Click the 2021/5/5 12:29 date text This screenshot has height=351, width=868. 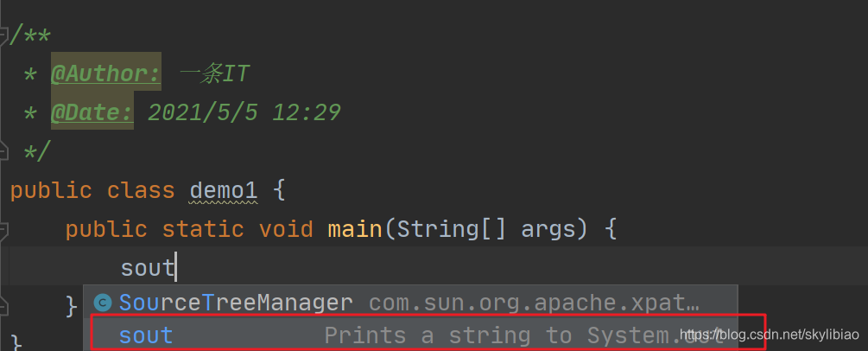tap(244, 113)
